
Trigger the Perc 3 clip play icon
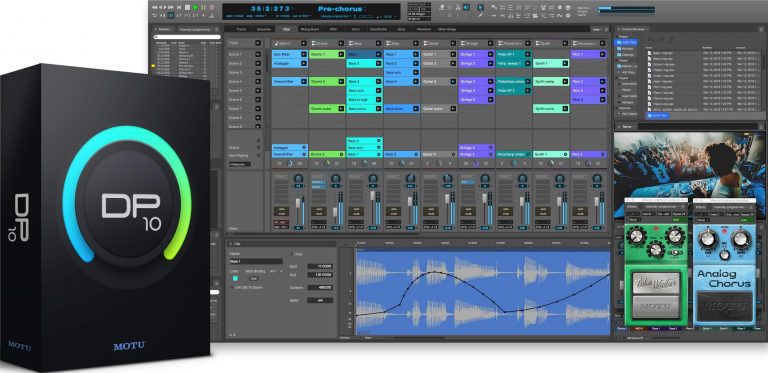tap(602, 91)
